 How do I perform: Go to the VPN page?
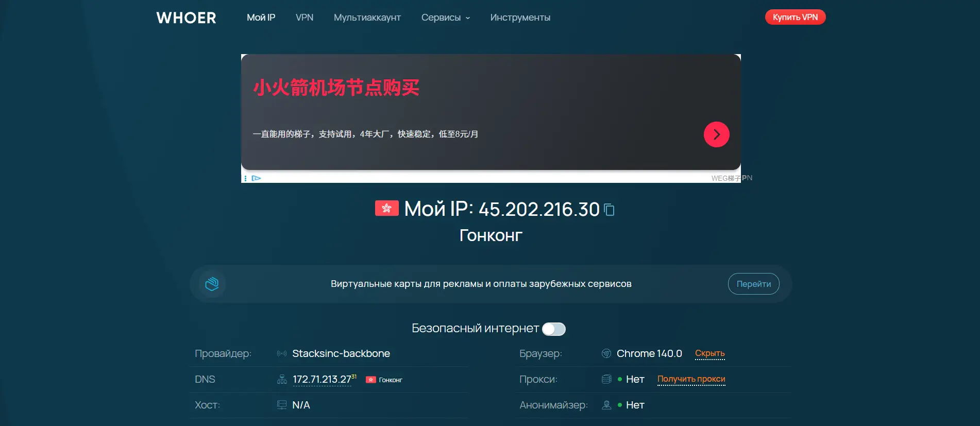(304, 18)
